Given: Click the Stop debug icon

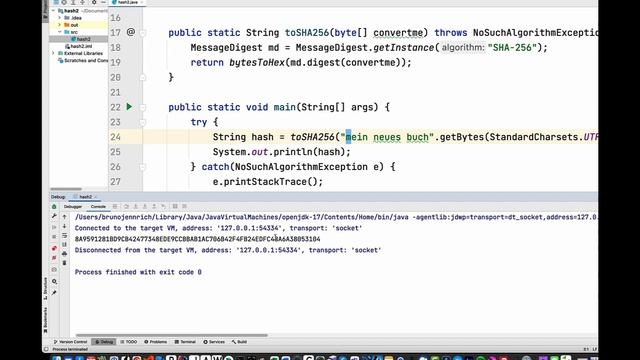Looking at the screenshot, I should pyautogui.click(x=54, y=237).
